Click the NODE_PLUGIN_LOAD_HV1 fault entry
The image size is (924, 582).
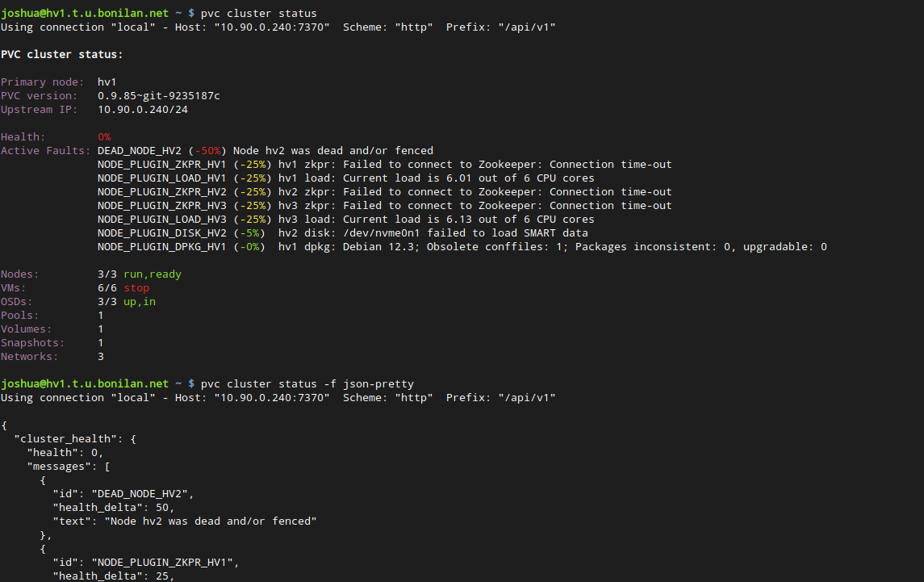click(x=161, y=178)
